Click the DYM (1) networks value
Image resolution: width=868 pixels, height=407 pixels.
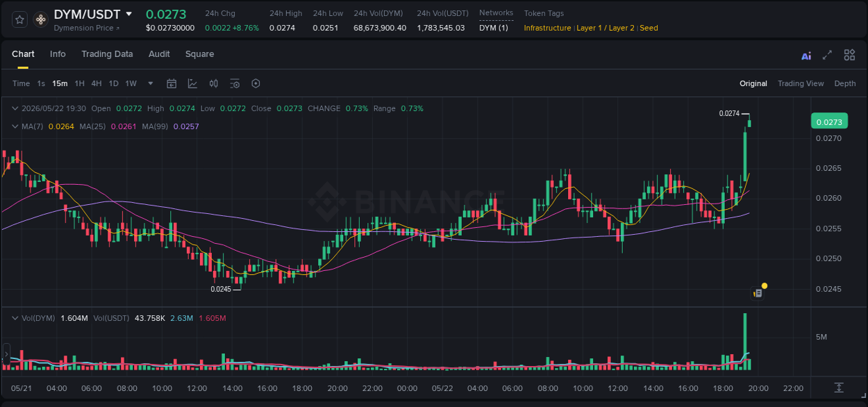click(494, 28)
